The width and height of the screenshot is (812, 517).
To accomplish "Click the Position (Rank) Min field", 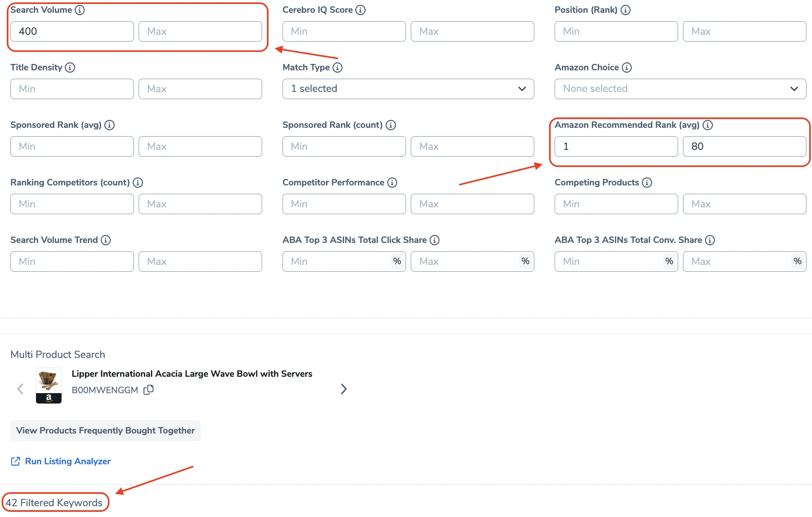I will click(616, 32).
